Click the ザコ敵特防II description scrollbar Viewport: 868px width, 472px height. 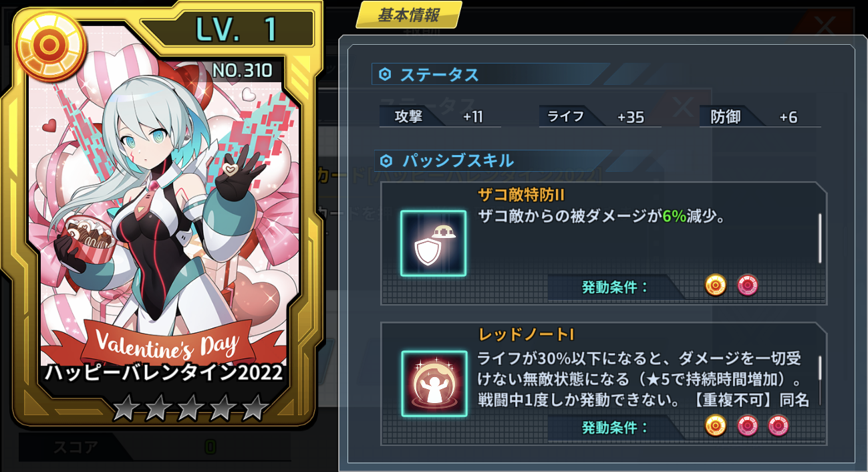point(821,238)
